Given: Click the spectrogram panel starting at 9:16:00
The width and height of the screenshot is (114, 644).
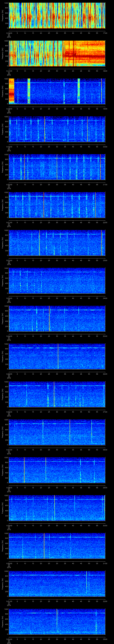Looking at the screenshot, I should 57,16.
